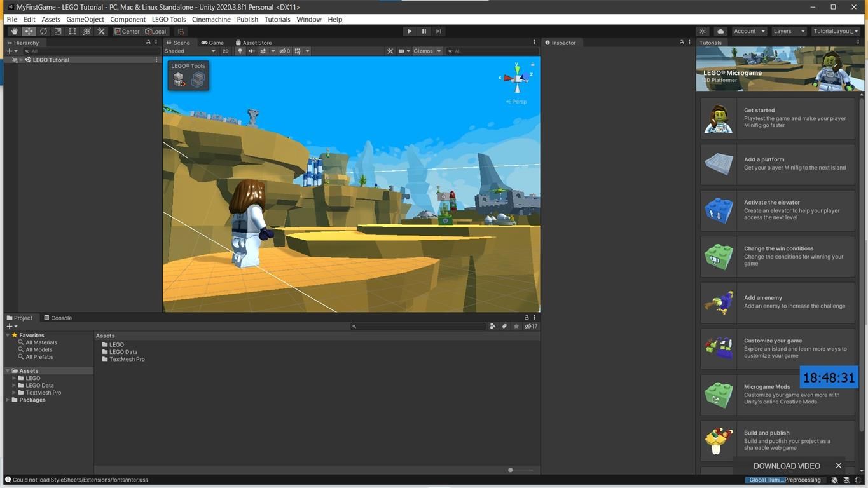Open the Get started tutorial
The image size is (868, 488).
778,118
